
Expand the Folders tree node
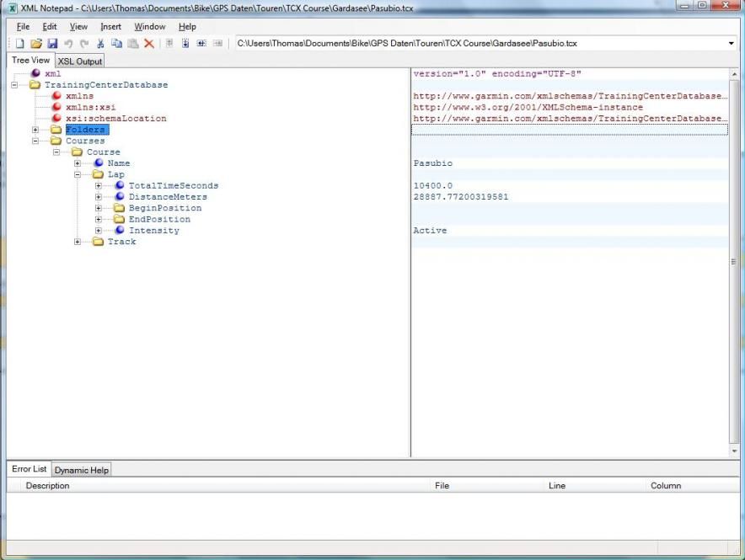(x=36, y=130)
